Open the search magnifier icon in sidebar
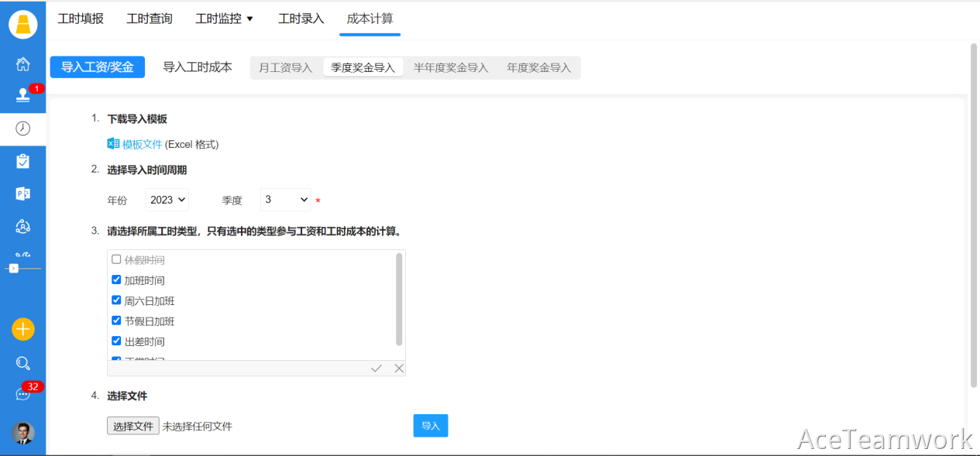The height and width of the screenshot is (456, 980). 23,363
